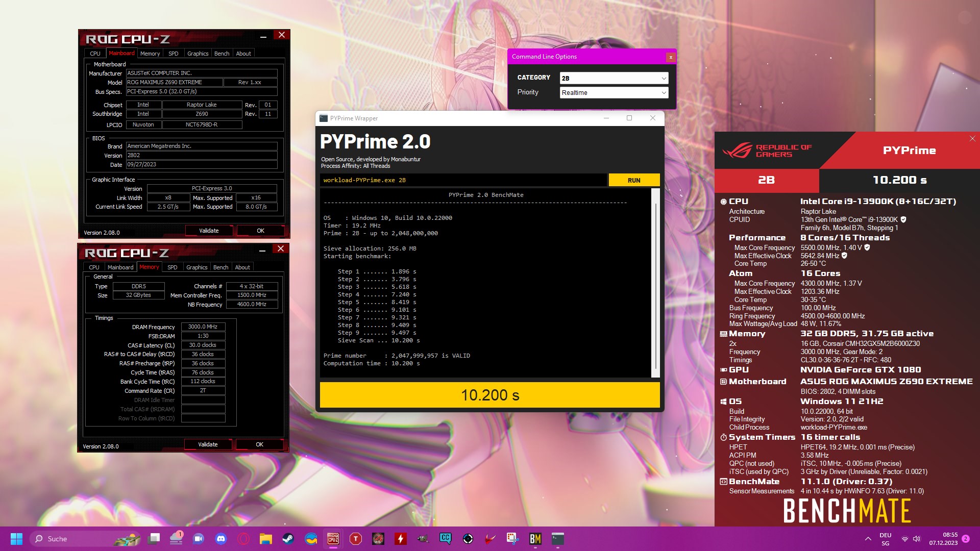Select the CAS# Latency 30.0 clocks value

[x=203, y=345]
